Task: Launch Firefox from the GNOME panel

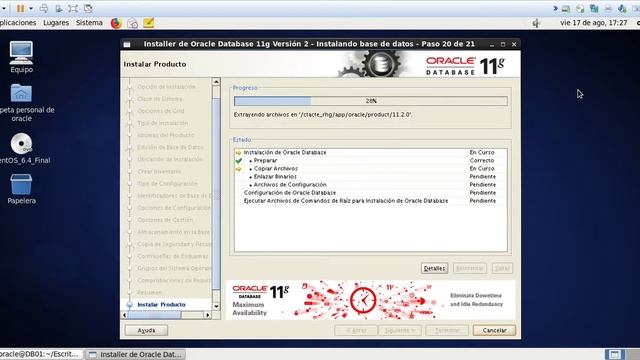Action: [116, 23]
